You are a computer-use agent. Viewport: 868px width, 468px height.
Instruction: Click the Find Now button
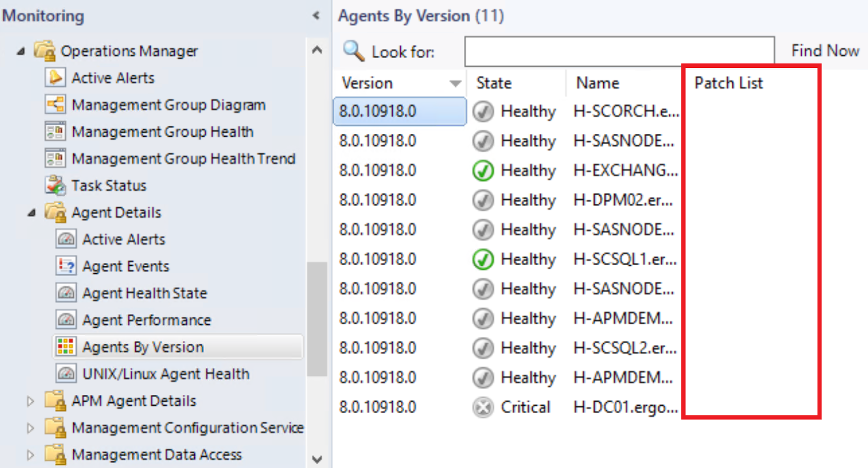coord(825,51)
